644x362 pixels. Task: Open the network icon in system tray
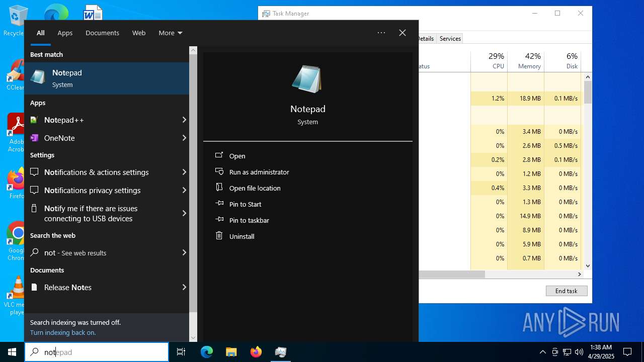click(567, 352)
